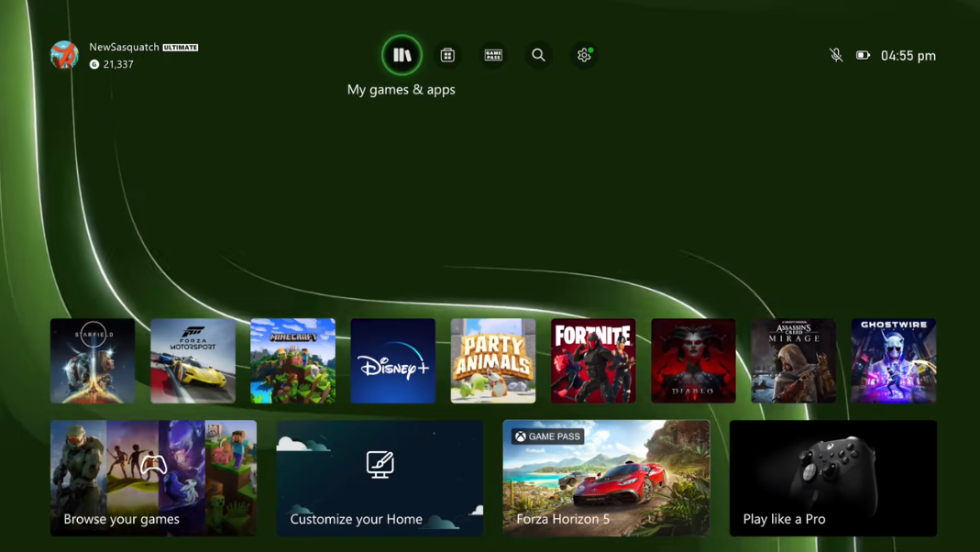Open Customize your Home
The width and height of the screenshot is (980, 552).
point(380,478)
